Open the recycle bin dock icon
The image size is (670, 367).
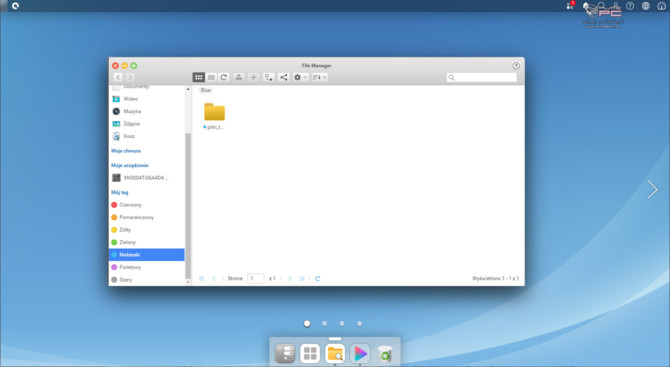(385, 354)
